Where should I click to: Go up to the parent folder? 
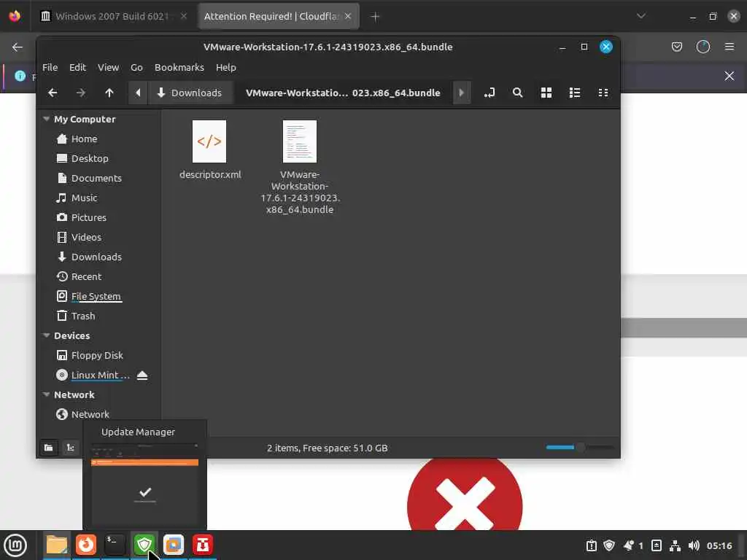tap(109, 93)
